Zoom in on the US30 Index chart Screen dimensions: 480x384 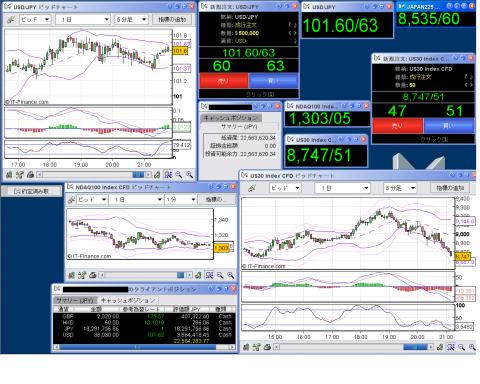click(472, 347)
